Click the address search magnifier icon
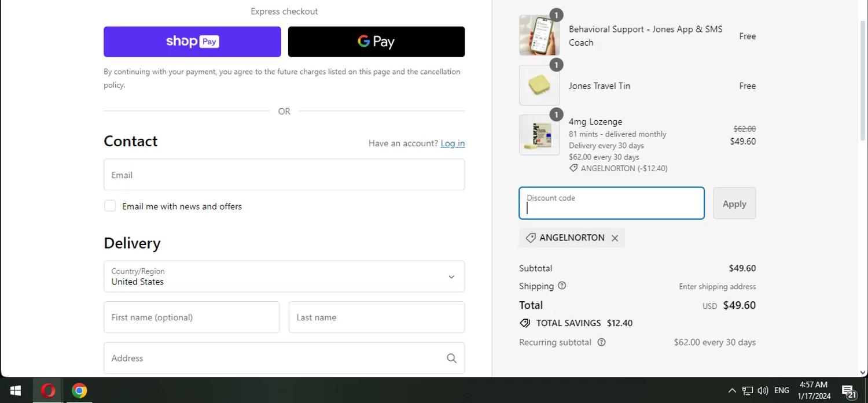This screenshot has width=868, height=403. tap(451, 358)
